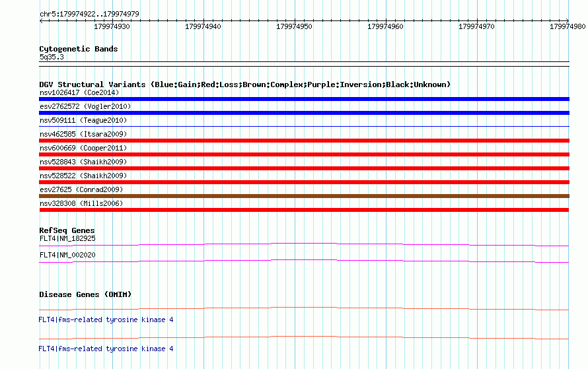Click the first orange OMIM disease gene line

pyautogui.click(x=304, y=309)
